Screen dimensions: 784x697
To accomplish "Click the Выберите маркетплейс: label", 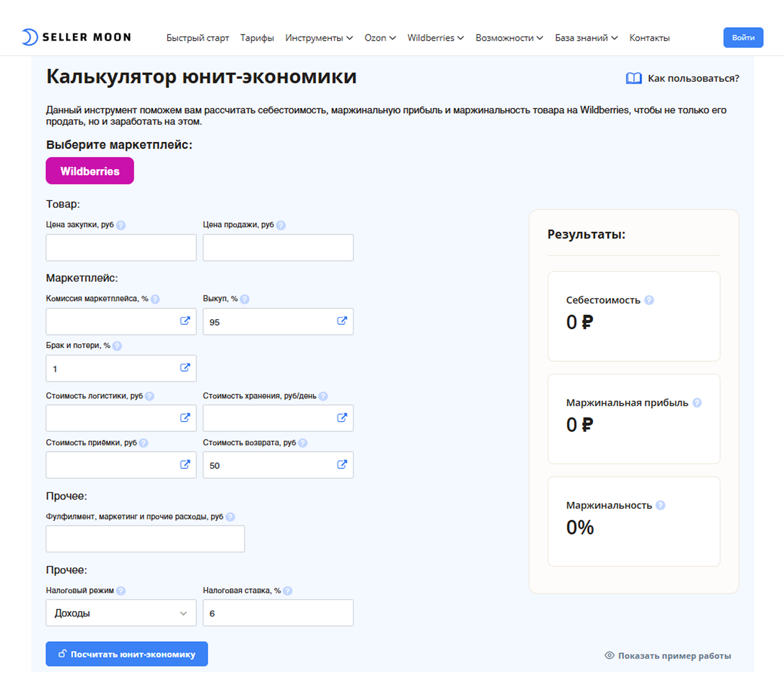I will pyautogui.click(x=119, y=145).
